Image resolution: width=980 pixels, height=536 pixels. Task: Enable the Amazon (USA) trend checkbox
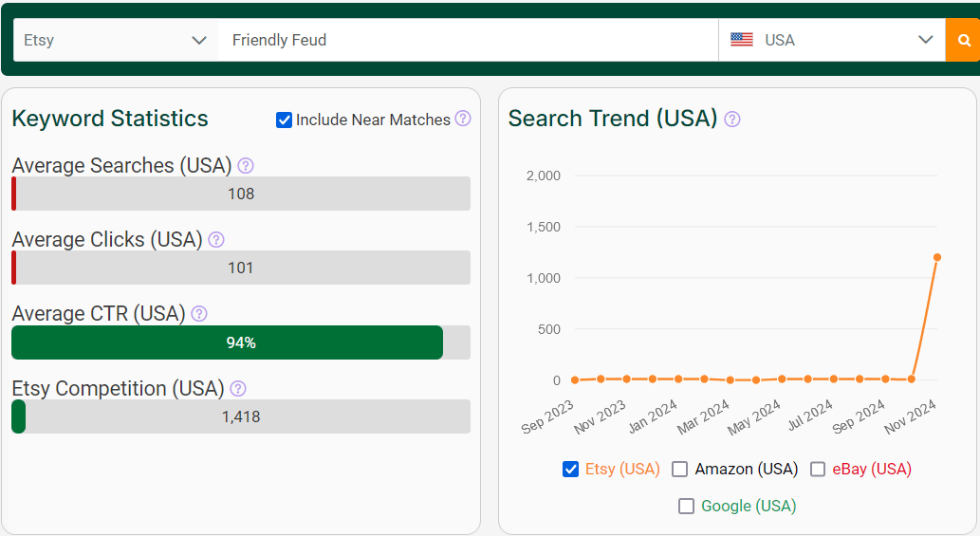(679, 470)
